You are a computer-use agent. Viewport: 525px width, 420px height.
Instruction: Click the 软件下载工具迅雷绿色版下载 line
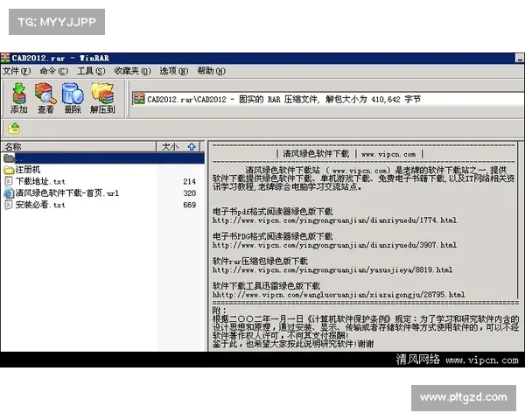click(x=267, y=286)
